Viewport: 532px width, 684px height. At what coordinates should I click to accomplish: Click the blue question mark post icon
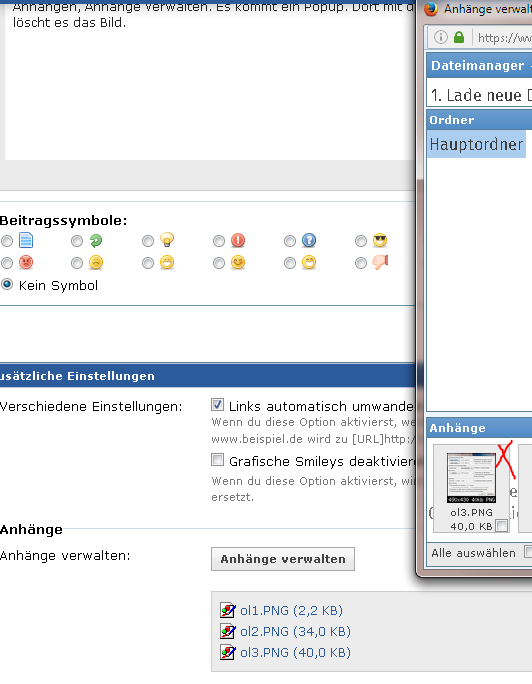309,240
